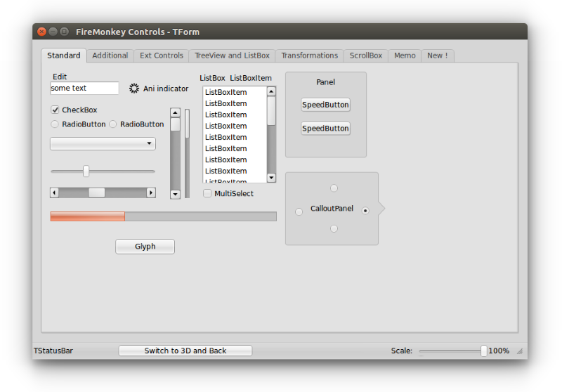Uncheck the CheckBox option
Screen dimensions: 562x392
[x=55, y=110]
